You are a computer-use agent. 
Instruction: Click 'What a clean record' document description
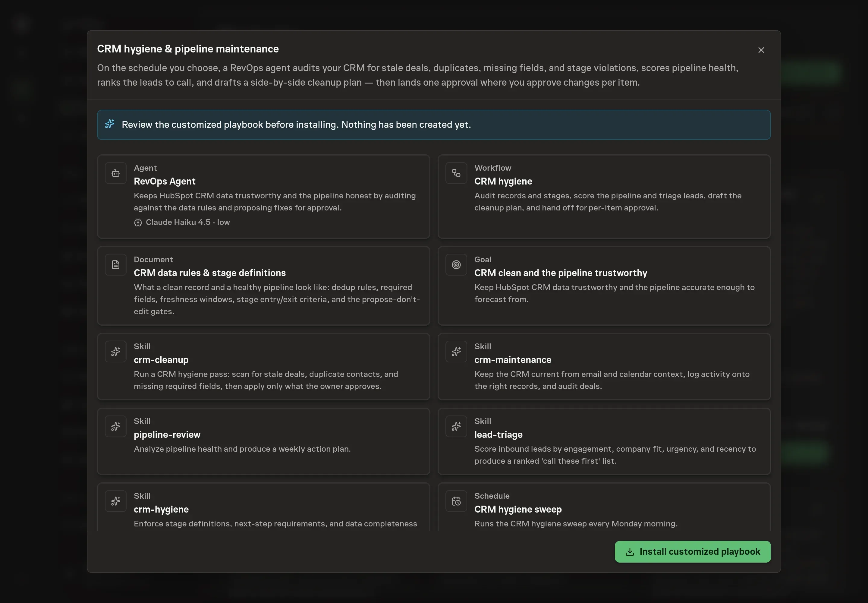click(277, 299)
